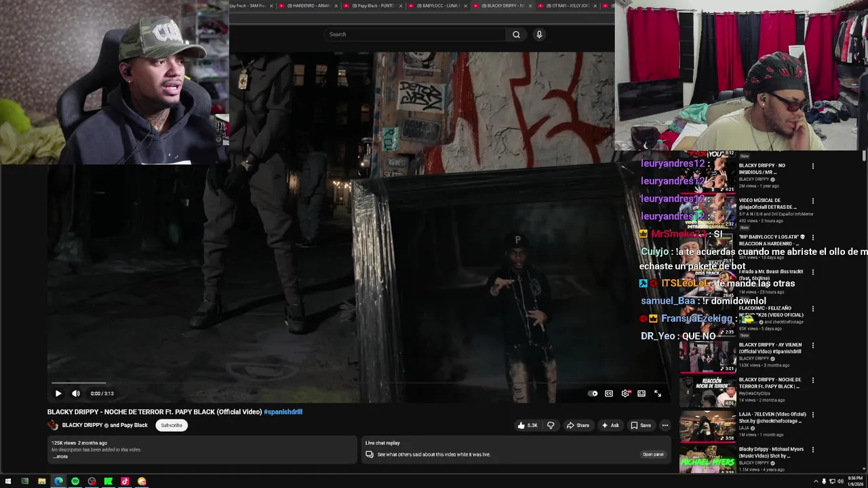Viewport: 868px width, 488px height.
Task: Close the Papy Black - PUNTO tab
Action: coord(401,5)
